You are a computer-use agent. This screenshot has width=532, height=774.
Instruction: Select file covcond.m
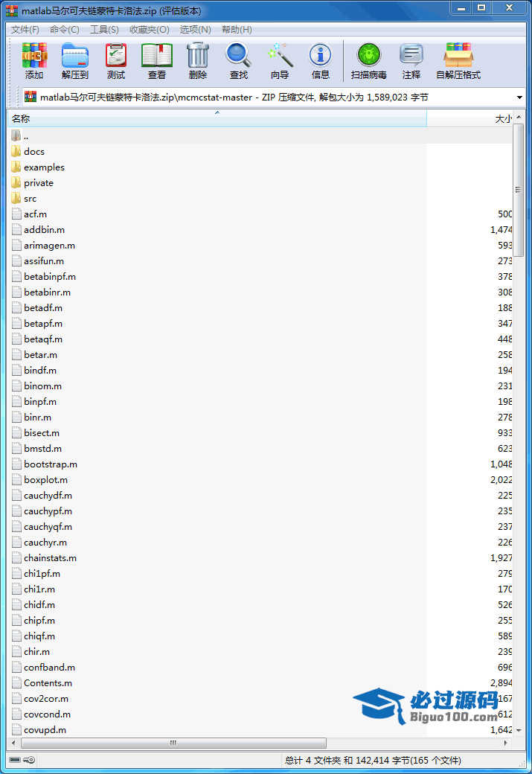[x=41, y=714]
